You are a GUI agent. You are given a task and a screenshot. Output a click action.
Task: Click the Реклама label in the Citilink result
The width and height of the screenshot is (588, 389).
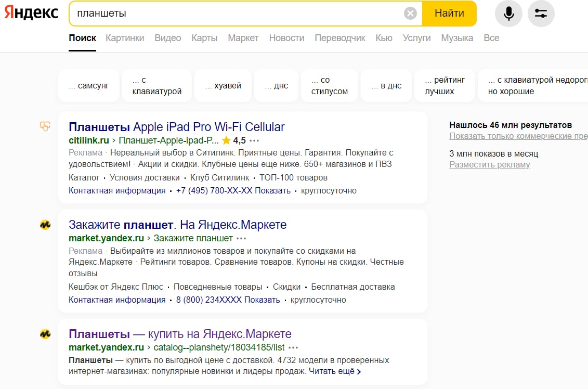[85, 153]
